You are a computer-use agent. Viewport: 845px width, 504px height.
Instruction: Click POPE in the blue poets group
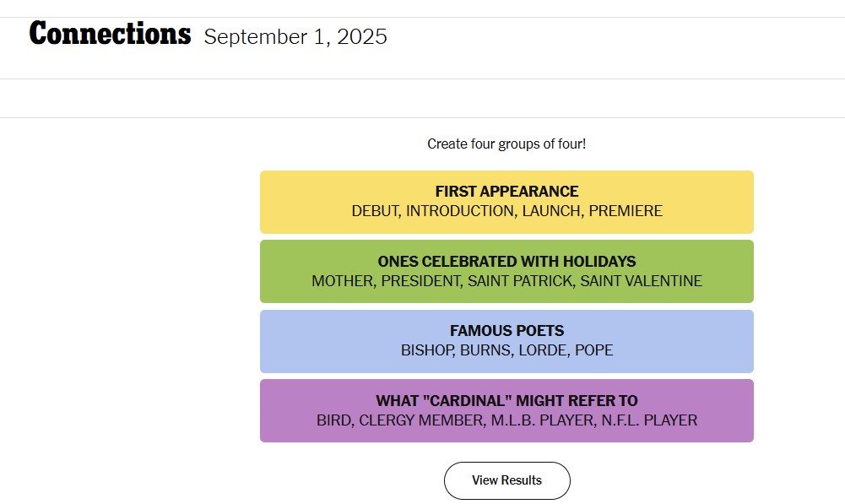click(594, 350)
